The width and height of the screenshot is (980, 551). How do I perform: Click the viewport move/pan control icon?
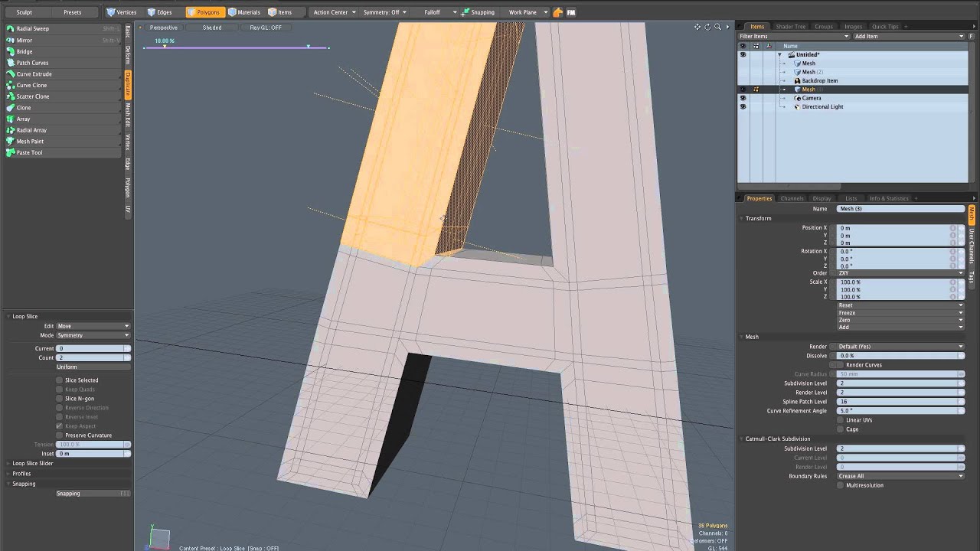click(x=697, y=27)
